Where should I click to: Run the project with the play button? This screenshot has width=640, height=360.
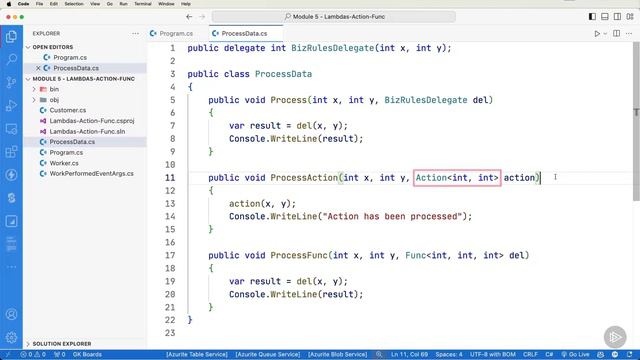click(x=597, y=33)
